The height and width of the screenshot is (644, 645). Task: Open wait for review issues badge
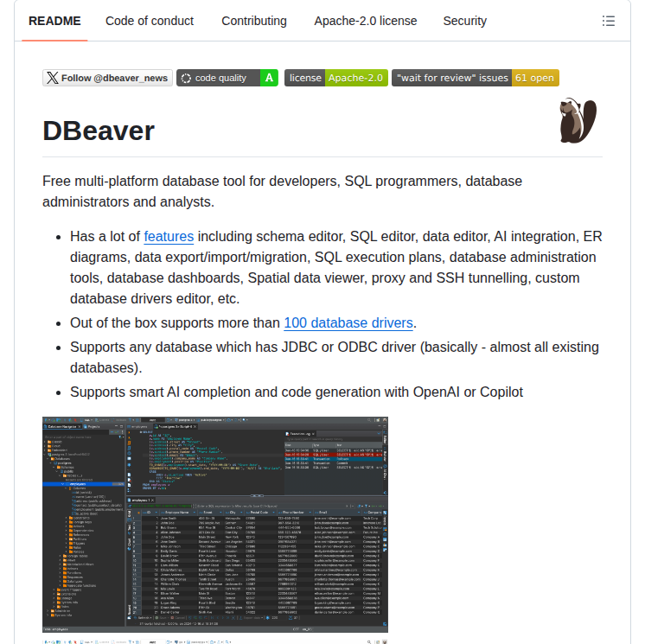tap(476, 78)
